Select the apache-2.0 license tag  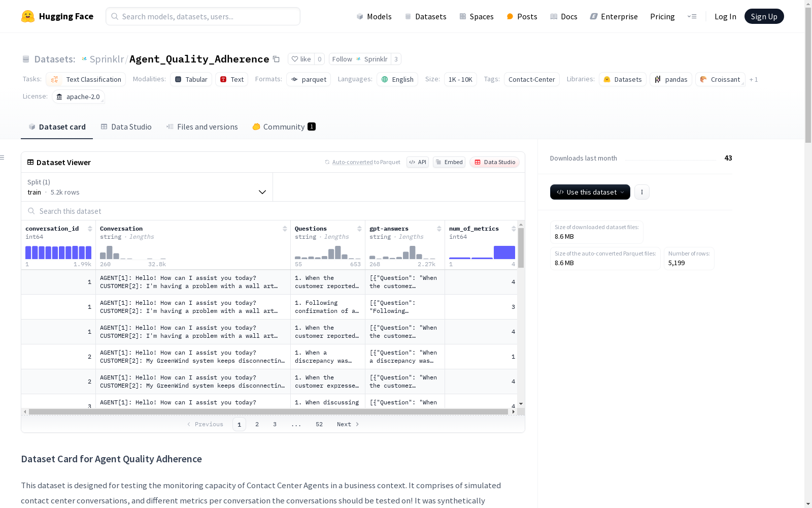(x=78, y=97)
